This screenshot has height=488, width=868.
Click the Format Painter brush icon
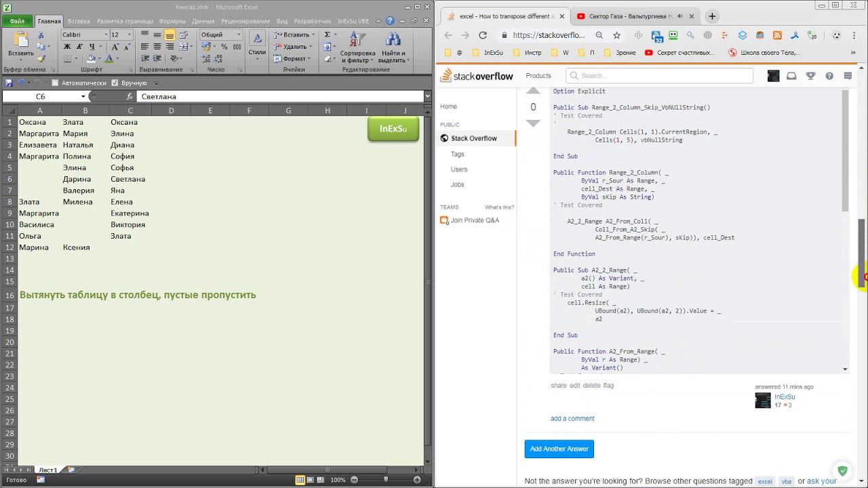(x=41, y=58)
